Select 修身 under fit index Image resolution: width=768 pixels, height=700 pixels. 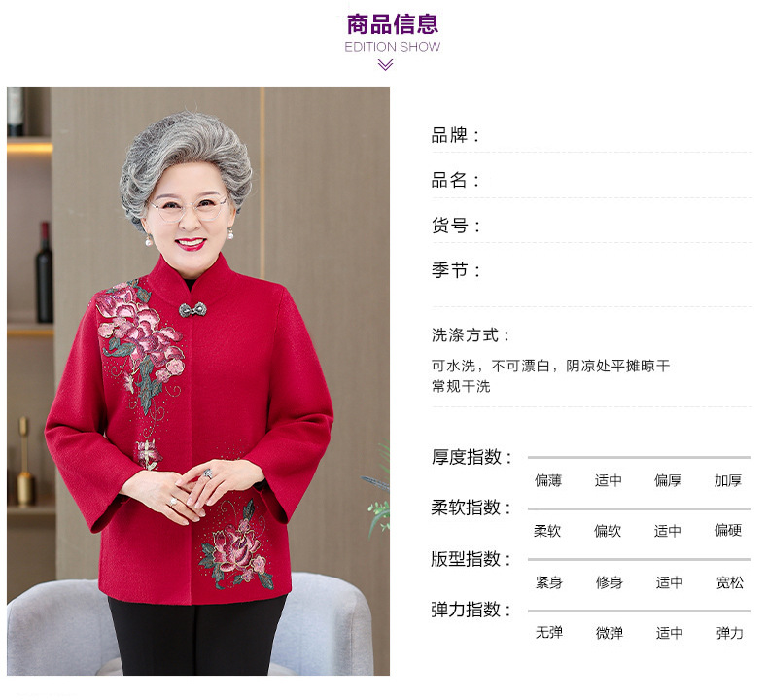610,582
